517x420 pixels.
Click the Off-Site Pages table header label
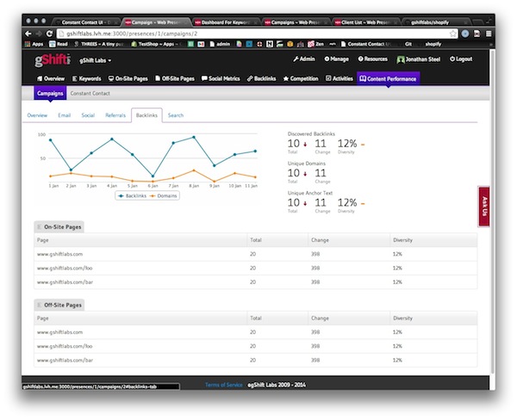point(59,305)
